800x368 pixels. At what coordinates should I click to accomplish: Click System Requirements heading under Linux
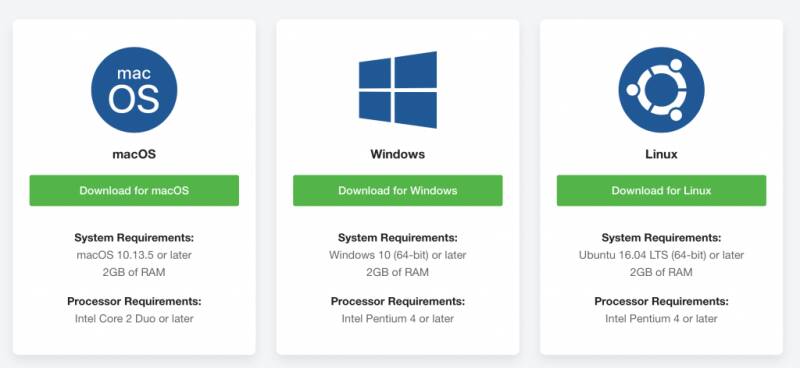pos(661,237)
